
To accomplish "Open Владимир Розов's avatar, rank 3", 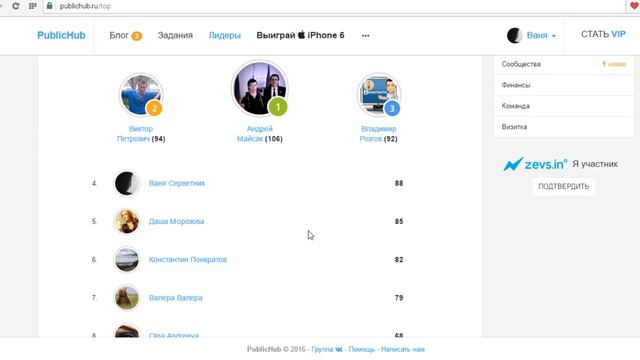I will [379, 95].
